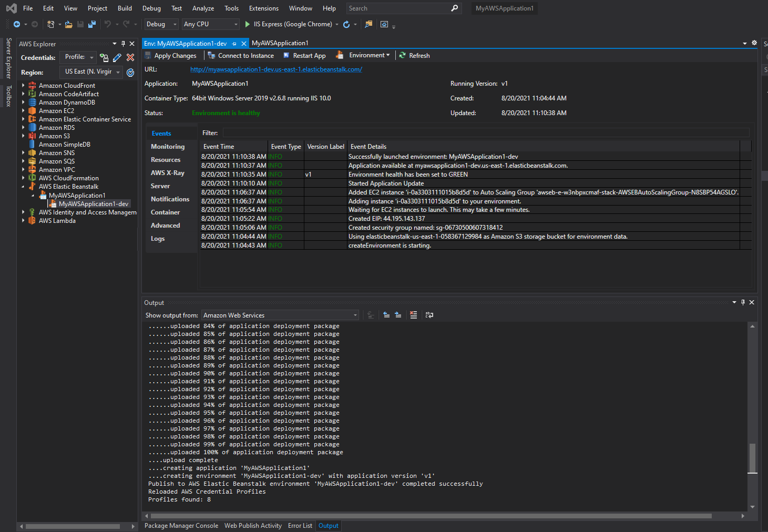Click Restart App button

click(x=304, y=55)
